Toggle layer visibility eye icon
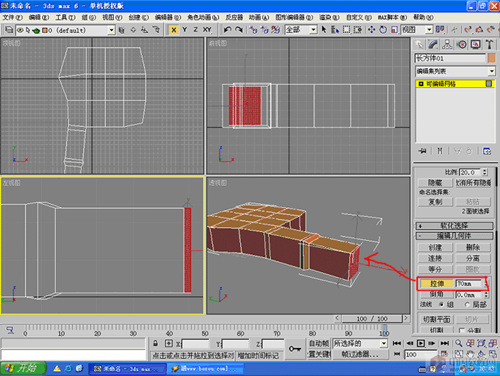 (x=20, y=30)
